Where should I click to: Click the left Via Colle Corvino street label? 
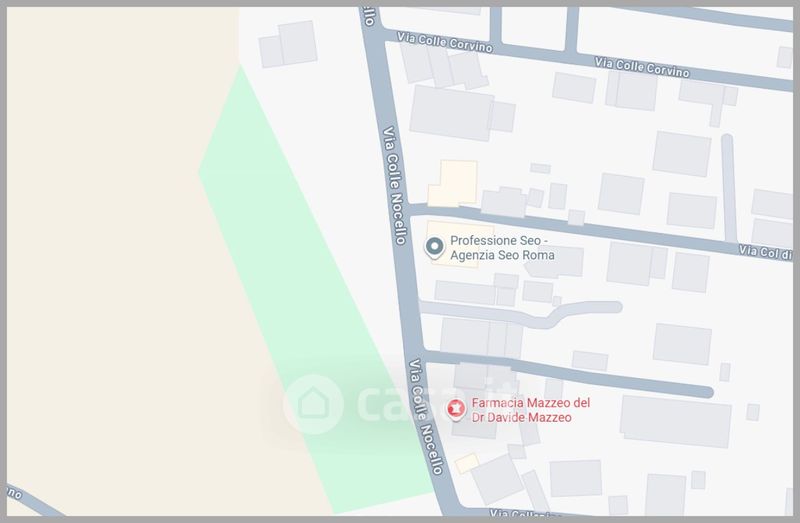(444, 42)
